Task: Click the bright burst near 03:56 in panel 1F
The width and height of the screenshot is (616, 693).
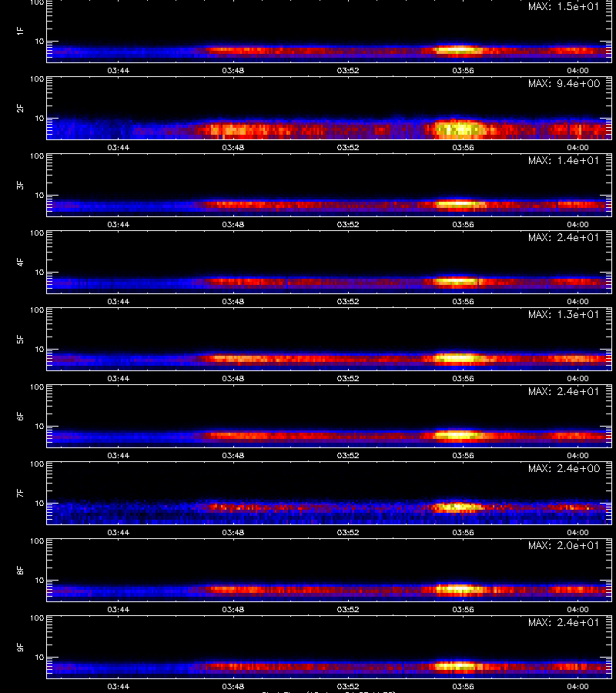Action: pos(458,50)
